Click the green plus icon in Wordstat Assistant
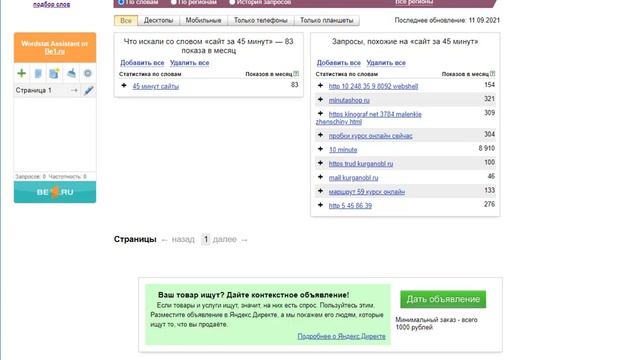This screenshot has width=640, height=360. click(x=22, y=73)
